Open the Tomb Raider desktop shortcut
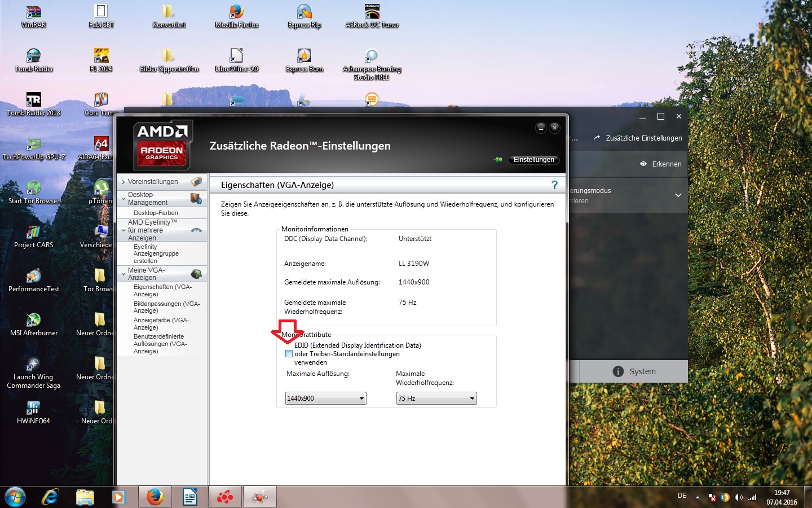Screen dimensions: 812x508 point(34,60)
